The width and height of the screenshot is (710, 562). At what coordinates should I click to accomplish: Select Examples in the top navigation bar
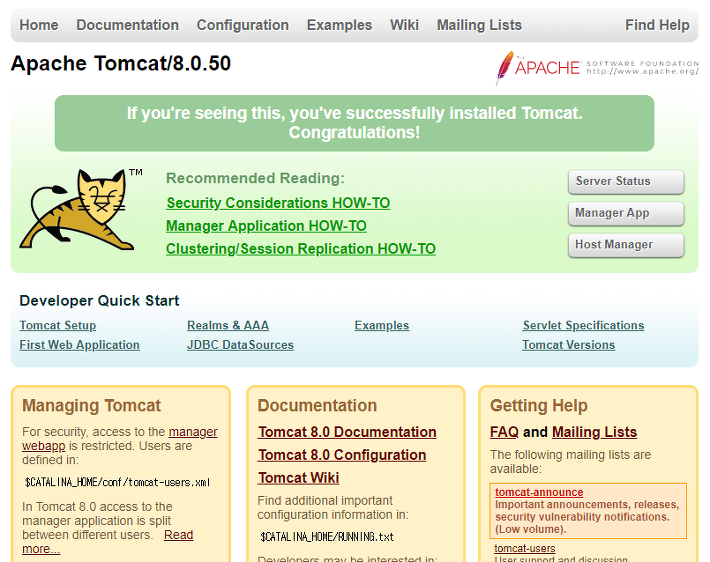(x=339, y=25)
